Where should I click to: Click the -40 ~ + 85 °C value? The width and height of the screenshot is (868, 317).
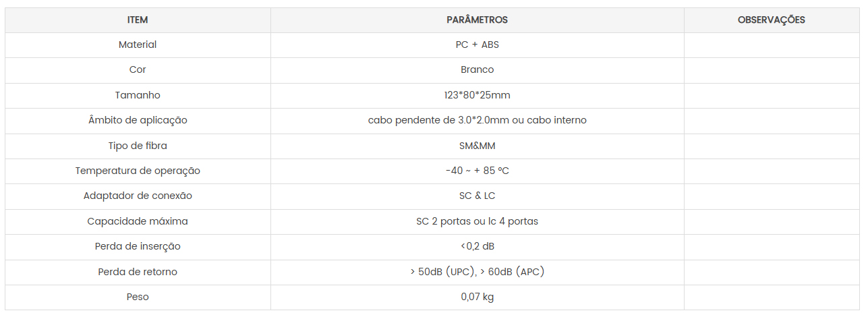(477, 171)
